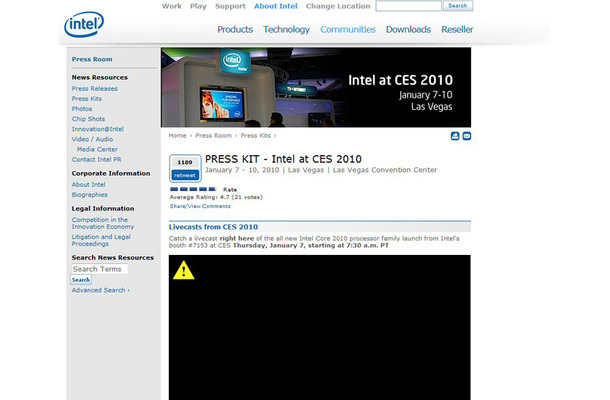Rate using the blue rating bars

click(x=193, y=189)
